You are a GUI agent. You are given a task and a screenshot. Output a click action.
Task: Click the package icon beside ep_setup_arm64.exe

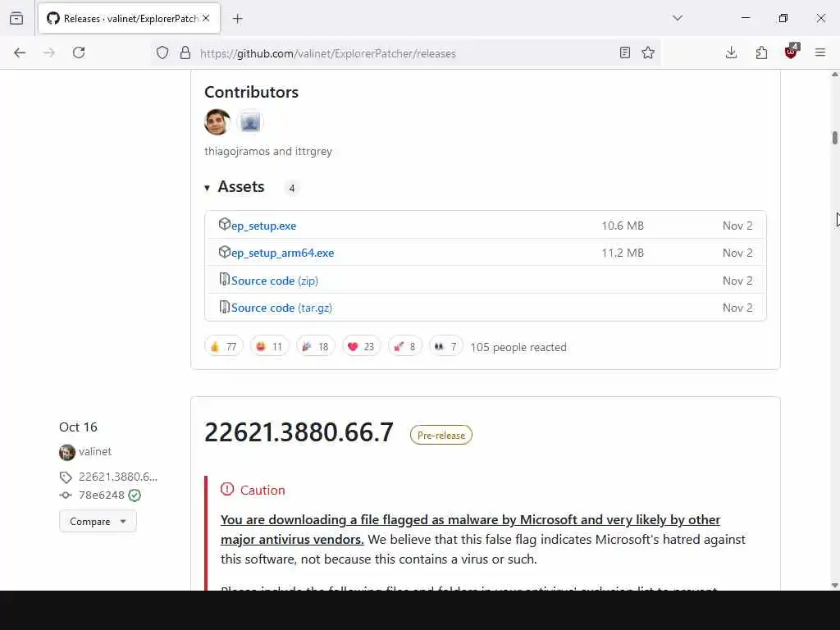click(225, 251)
